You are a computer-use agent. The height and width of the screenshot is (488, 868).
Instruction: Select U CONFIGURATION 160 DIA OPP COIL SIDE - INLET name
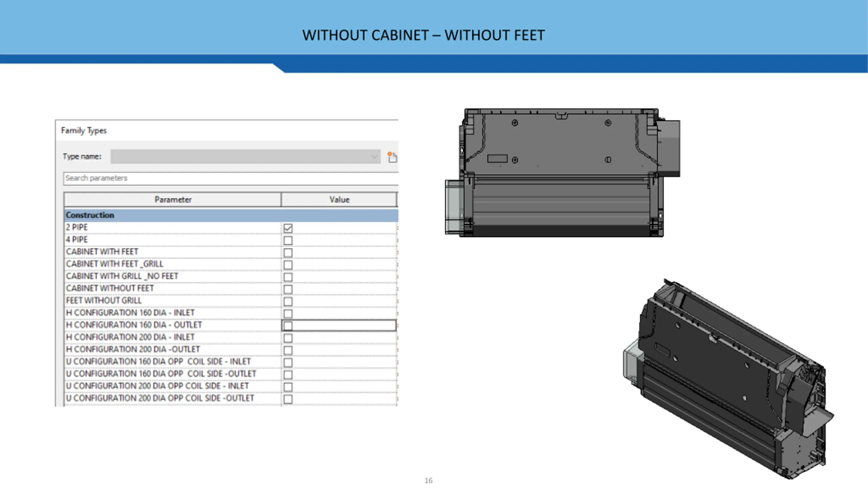tap(158, 362)
